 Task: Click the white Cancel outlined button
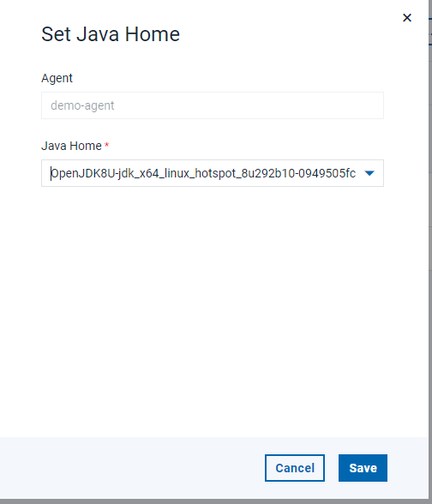(x=295, y=468)
